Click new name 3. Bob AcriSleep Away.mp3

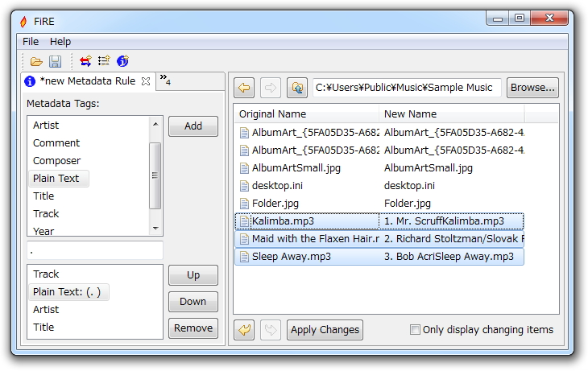point(449,257)
